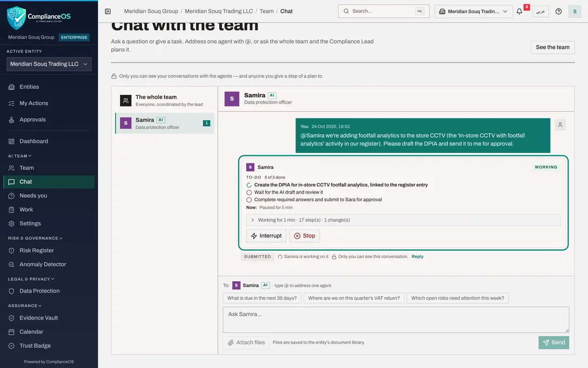Attach files to the message
Screen dimensions: 588x368
click(x=247, y=343)
